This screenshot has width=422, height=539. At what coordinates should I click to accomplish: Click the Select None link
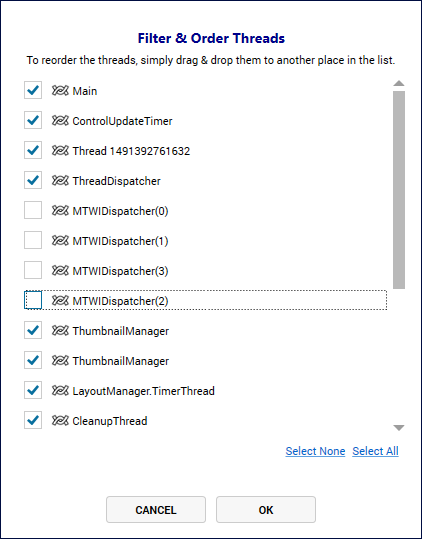click(x=315, y=451)
